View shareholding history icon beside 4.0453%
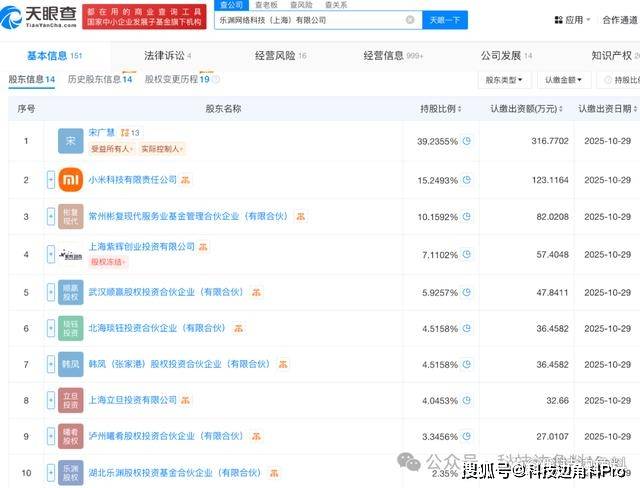The image size is (640, 488). point(467,400)
